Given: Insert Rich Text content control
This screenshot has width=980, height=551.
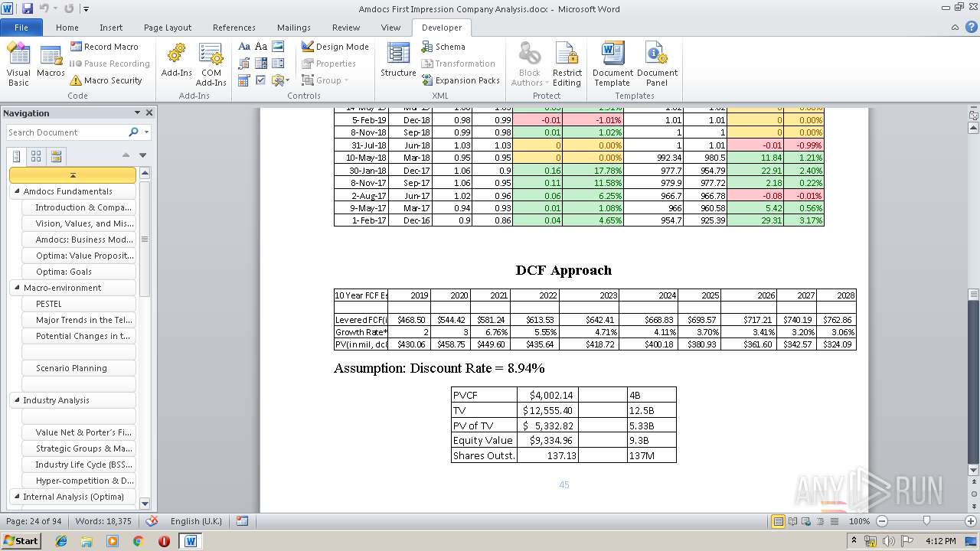Looking at the screenshot, I should [244, 47].
